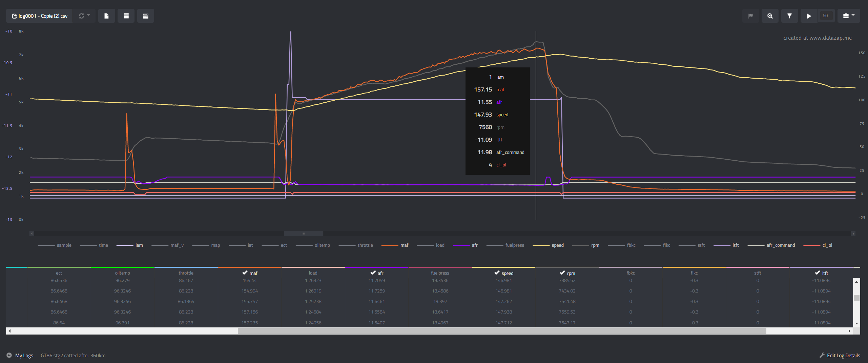This screenshot has height=363, width=868.
Task: Open the briefcase tools dropdown
Action: pos(848,16)
